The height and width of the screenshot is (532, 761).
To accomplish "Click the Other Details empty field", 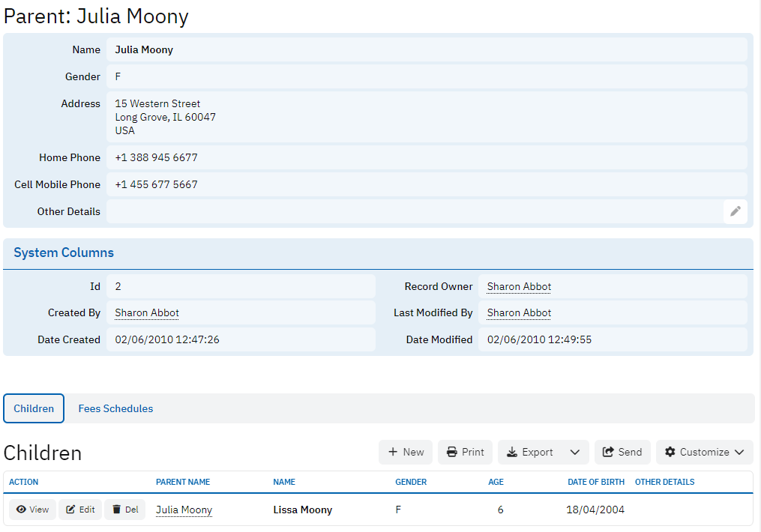I will click(x=412, y=211).
